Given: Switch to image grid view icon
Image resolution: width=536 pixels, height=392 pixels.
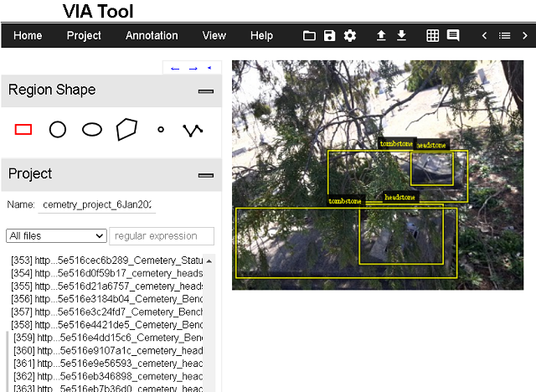Looking at the screenshot, I should pyautogui.click(x=433, y=35).
